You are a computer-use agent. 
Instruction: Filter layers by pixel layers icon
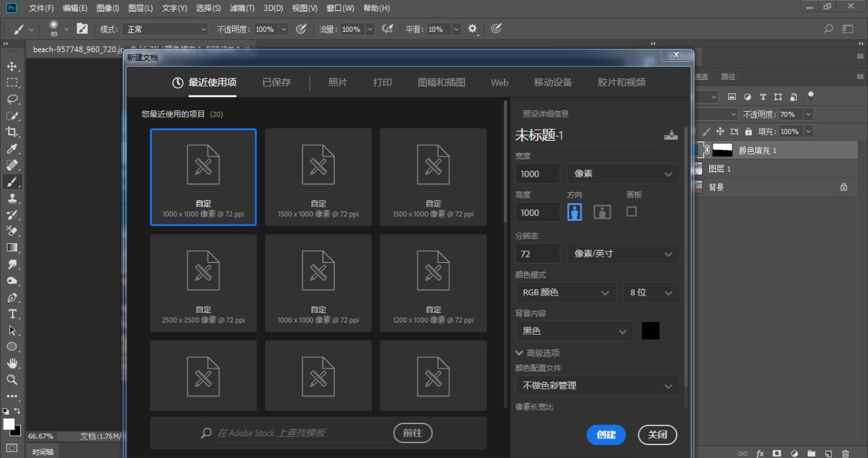pos(732,97)
